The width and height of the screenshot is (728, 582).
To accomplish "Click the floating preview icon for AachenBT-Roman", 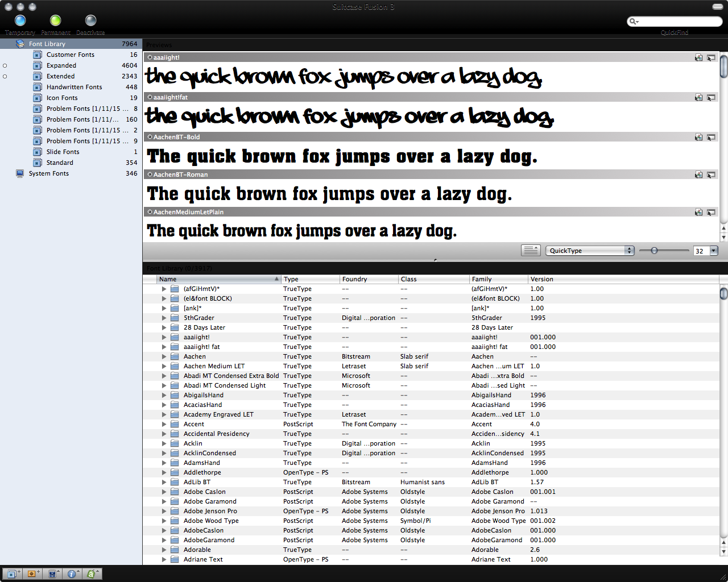I will [x=711, y=174].
